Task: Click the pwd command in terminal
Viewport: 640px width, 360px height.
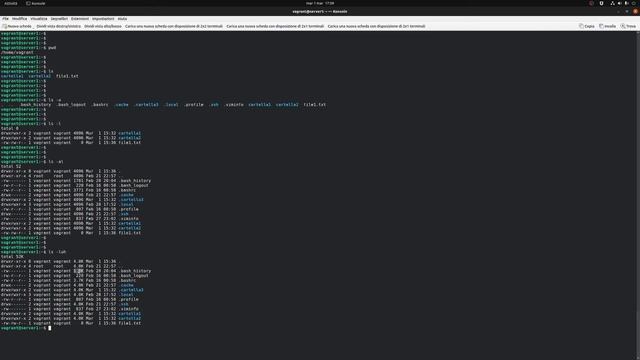Action: [x=52, y=48]
